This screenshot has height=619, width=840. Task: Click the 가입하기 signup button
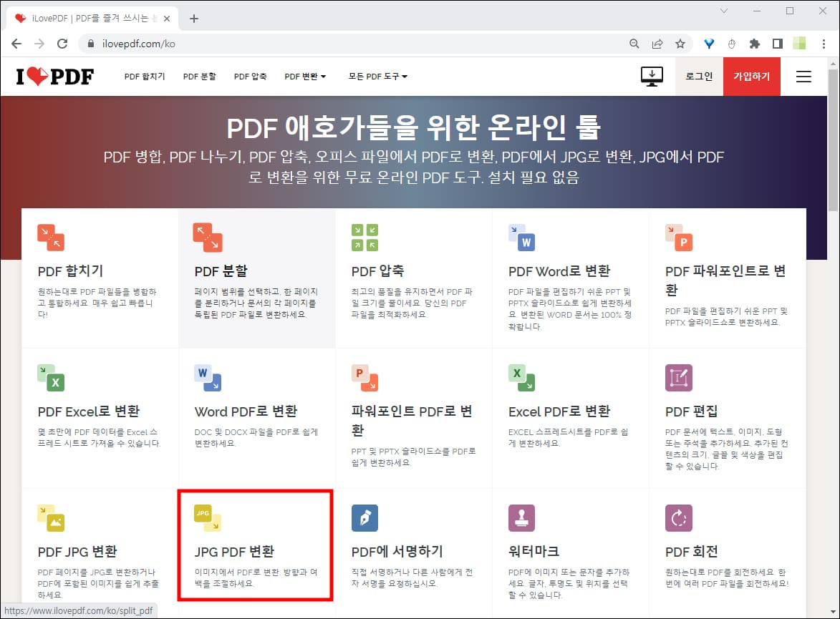tap(751, 76)
